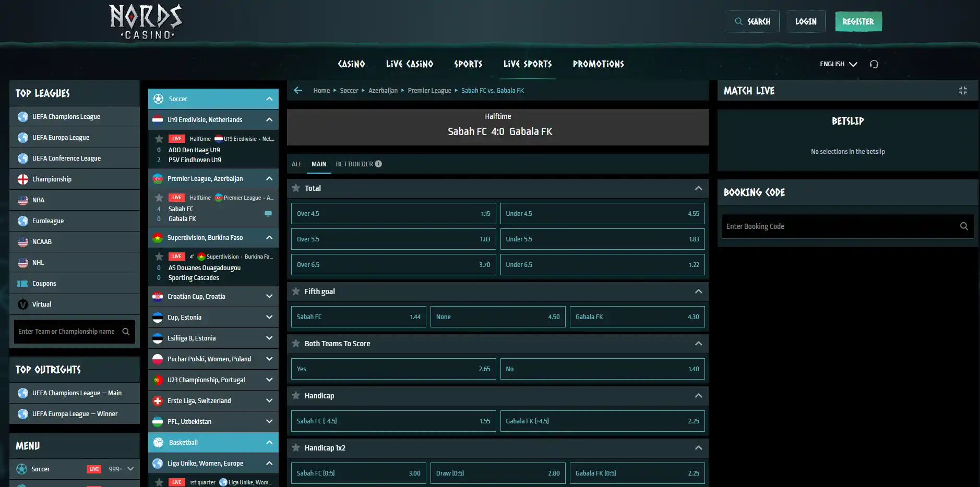
Task: Click the team search magnifier icon
Action: click(126, 332)
